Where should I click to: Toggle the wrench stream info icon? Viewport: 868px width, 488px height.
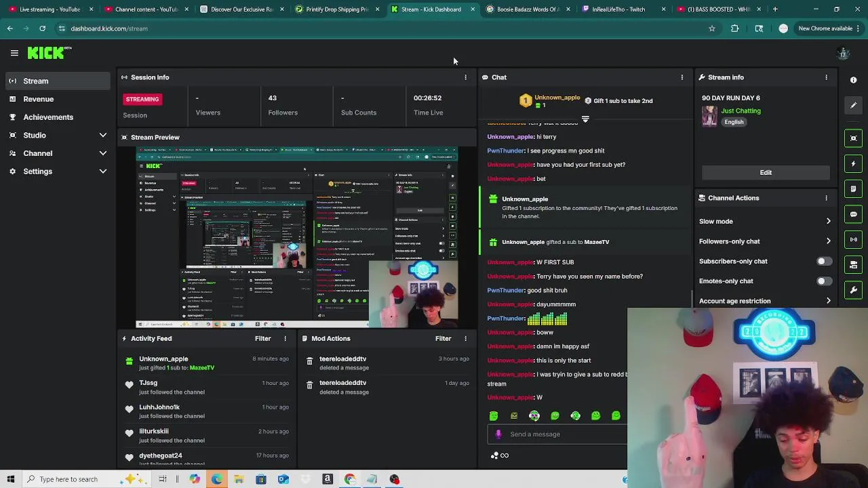point(853,290)
